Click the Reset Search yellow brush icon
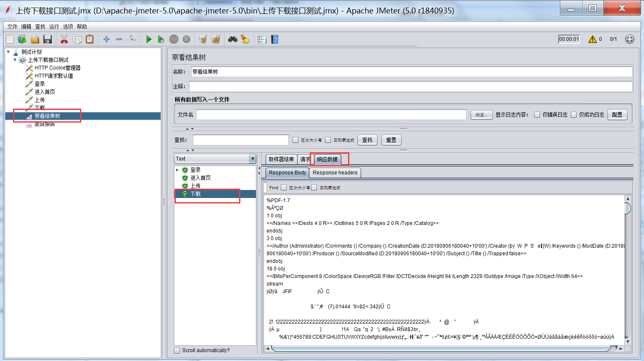Image resolution: width=644 pixels, height=361 pixels. pyautogui.click(x=245, y=39)
